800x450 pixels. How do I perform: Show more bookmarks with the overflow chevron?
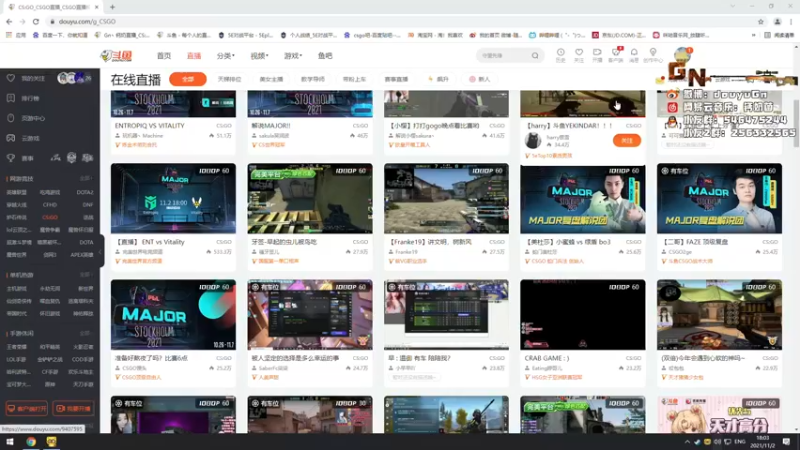point(753,35)
